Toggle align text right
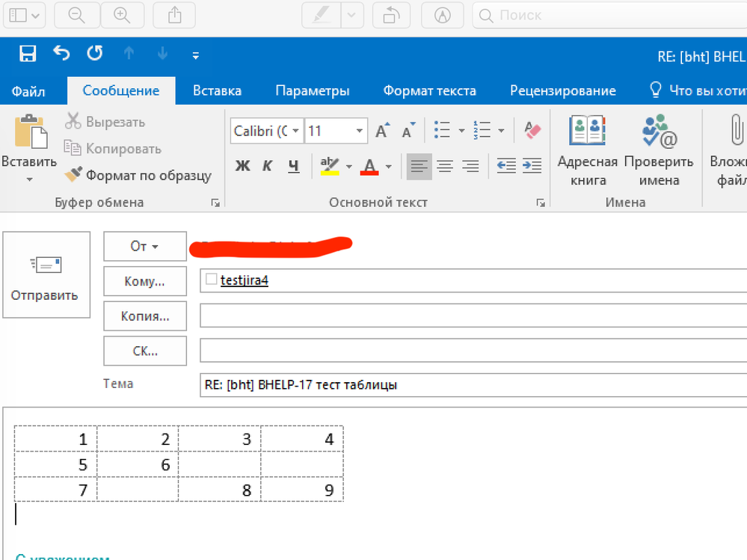 click(470, 166)
